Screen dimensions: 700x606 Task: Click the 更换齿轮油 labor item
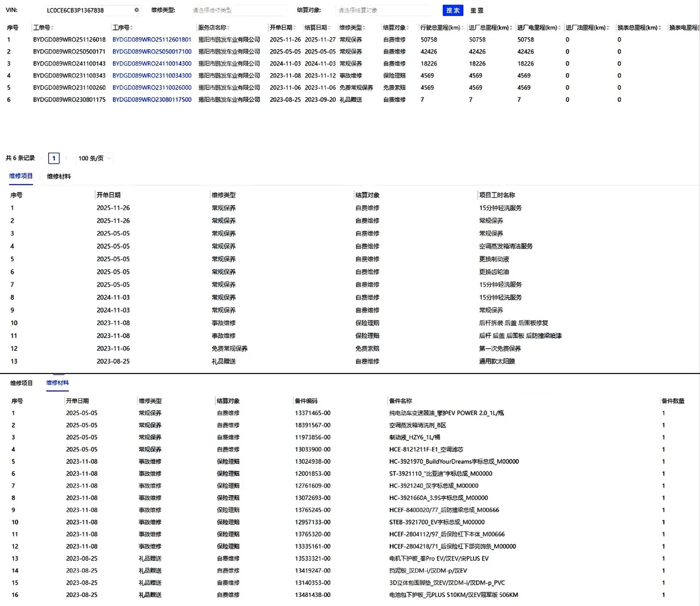pos(494,272)
